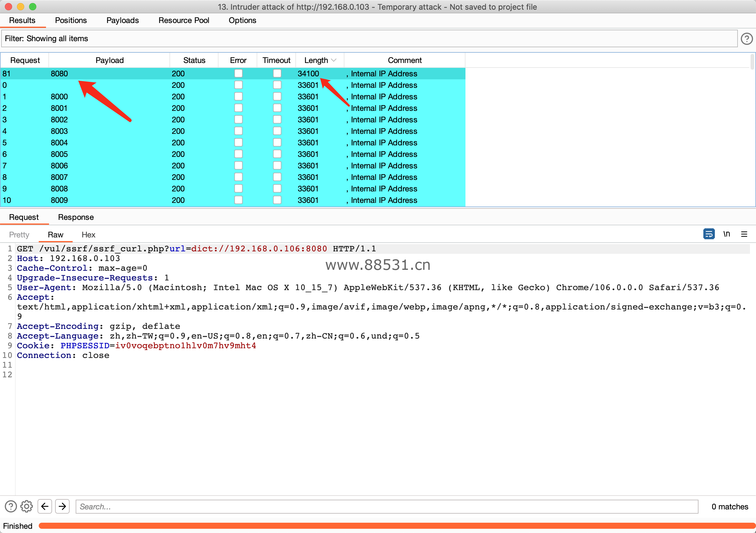756x533 pixels.
Task: Open the Positions tab
Action: point(71,20)
